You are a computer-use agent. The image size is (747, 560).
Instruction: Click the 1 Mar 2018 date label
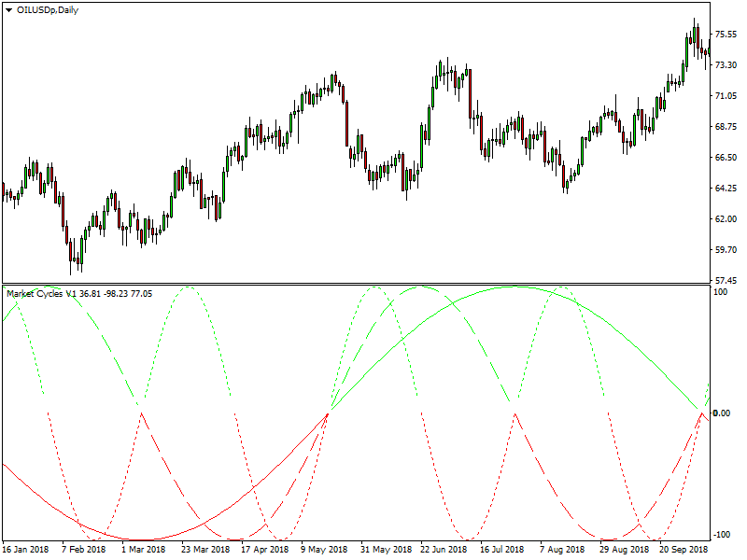tap(144, 550)
